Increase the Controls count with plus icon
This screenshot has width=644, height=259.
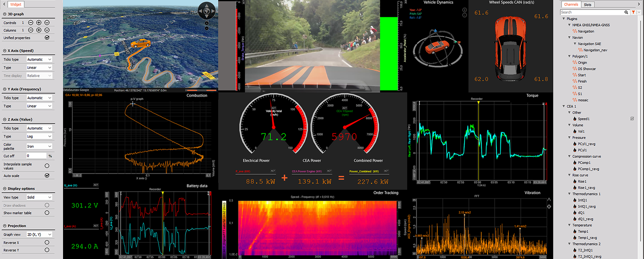tap(39, 22)
